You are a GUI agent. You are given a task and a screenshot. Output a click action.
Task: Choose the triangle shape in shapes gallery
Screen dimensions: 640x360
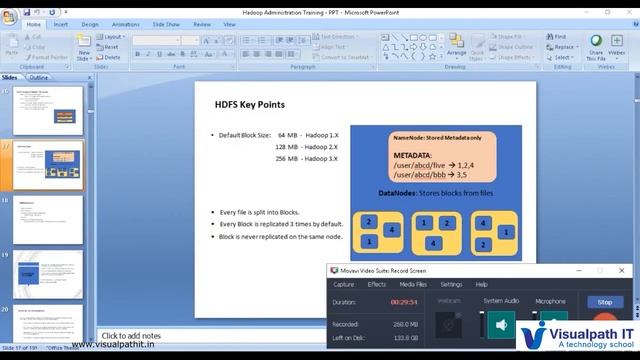385,47
